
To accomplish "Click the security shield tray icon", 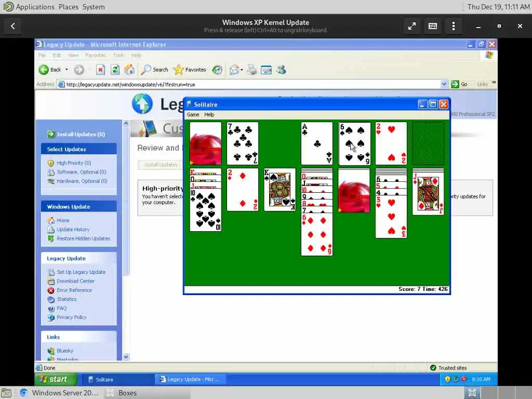I will 447,379.
